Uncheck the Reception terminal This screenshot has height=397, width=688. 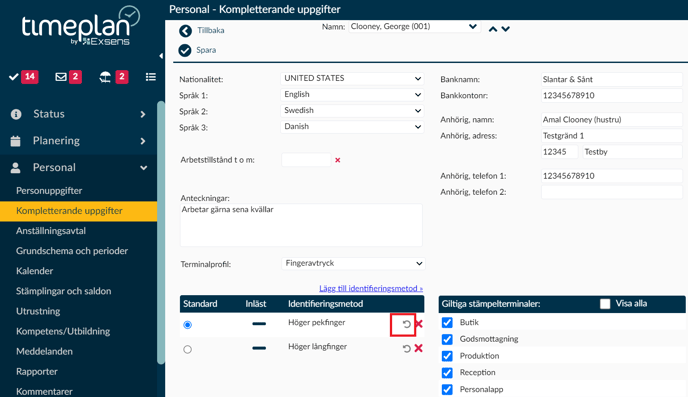[447, 372]
